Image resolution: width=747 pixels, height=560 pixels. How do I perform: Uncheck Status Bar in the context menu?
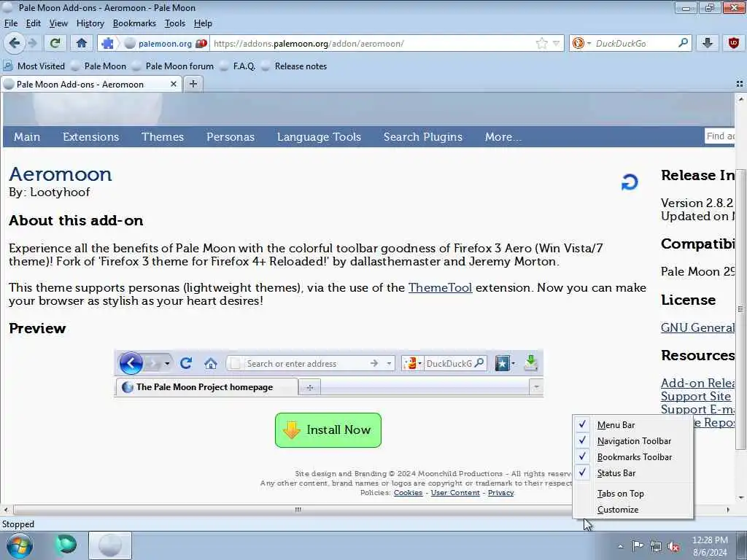[632, 472]
